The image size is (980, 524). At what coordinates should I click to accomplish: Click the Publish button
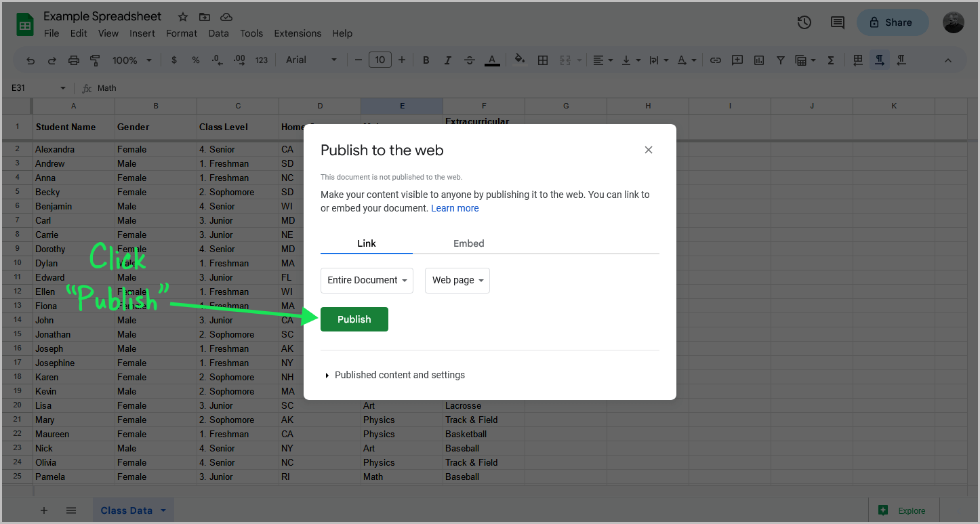coord(354,319)
